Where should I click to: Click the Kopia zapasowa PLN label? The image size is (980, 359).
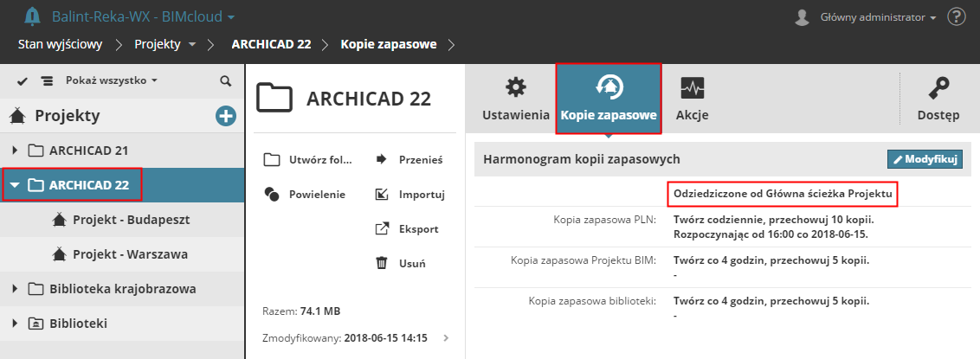tap(604, 220)
